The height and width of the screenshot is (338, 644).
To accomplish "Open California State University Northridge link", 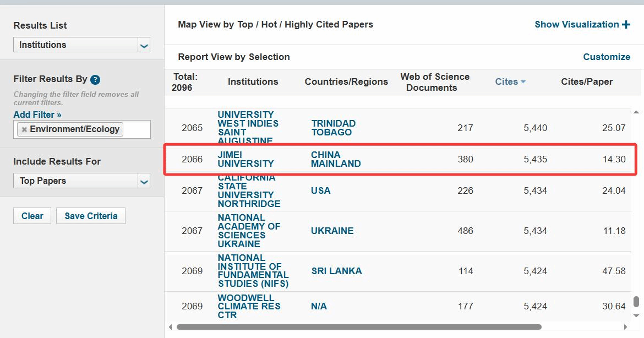I will pyautogui.click(x=249, y=190).
